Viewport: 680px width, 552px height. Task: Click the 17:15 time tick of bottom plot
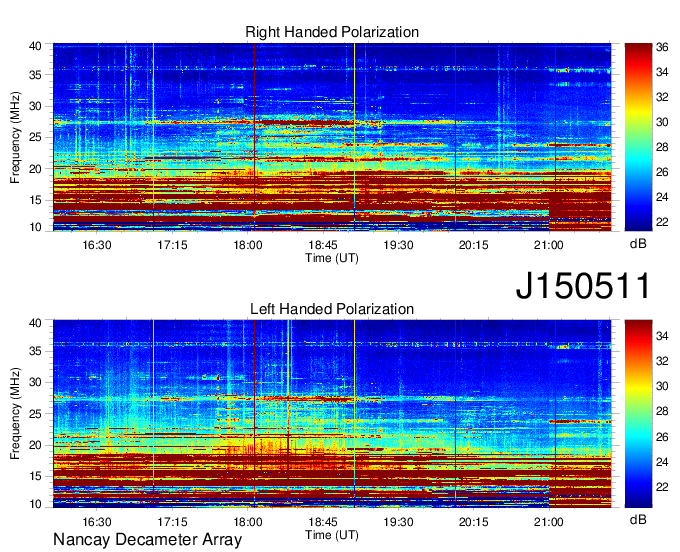coord(172,522)
